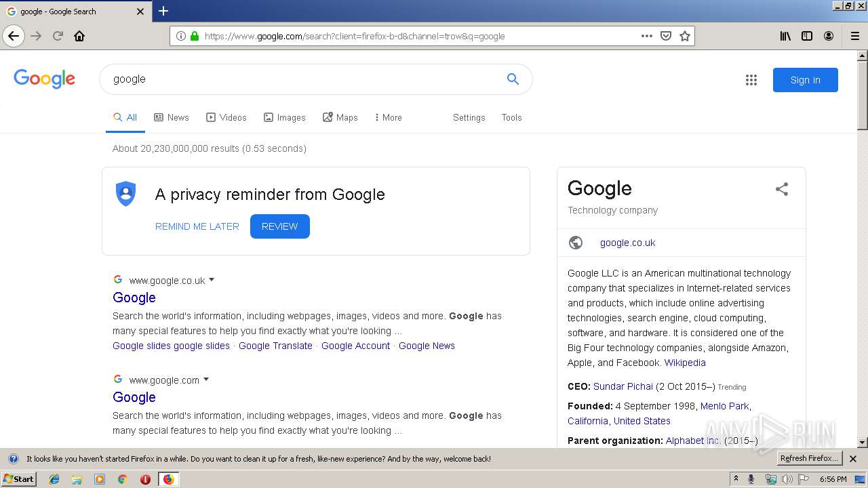This screenshot has width=868, height=488.
Task: Open the Google Translate sitelink
Action: point(275,346)
